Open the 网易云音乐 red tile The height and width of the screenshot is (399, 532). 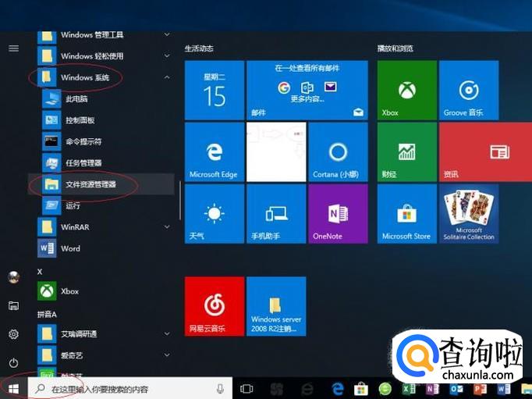point(215,306)
